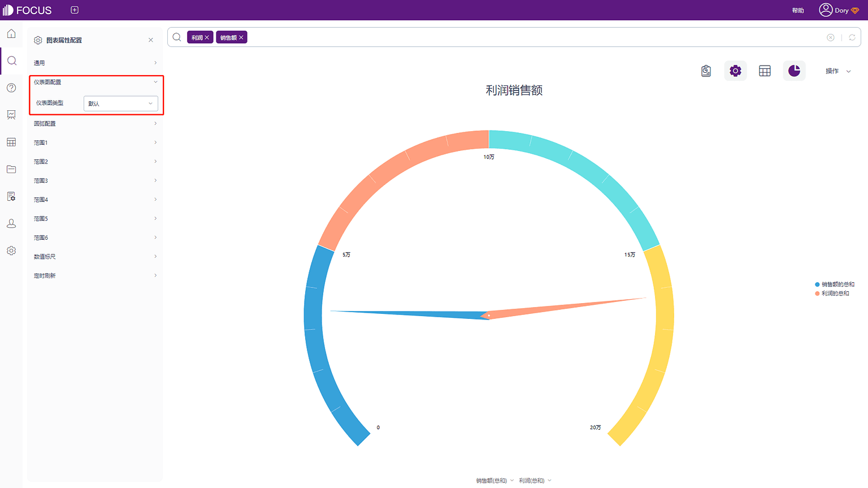This screenshot has height=488, width=868.
Task: Toggle the 利润的总和 legend entry
Action: pos(832,293)
